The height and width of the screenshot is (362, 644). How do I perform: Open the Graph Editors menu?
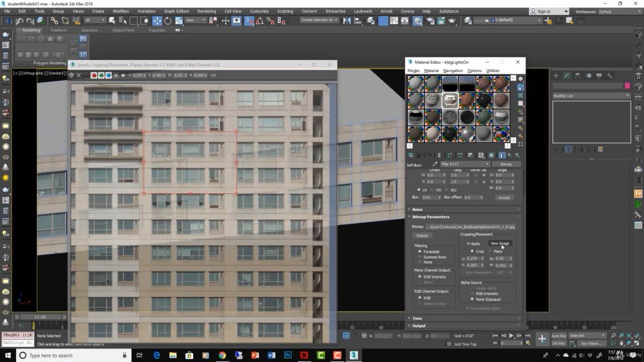[177, 11]
